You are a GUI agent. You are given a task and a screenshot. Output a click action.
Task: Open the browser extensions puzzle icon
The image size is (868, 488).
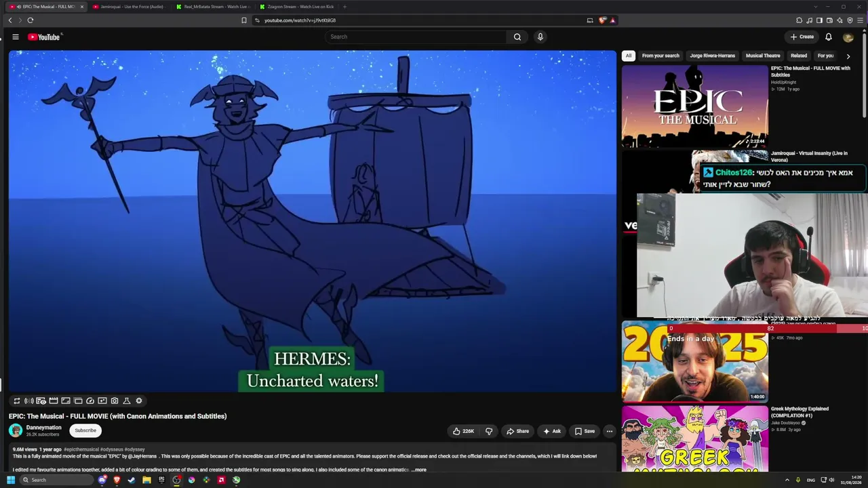tap(799, 20)
